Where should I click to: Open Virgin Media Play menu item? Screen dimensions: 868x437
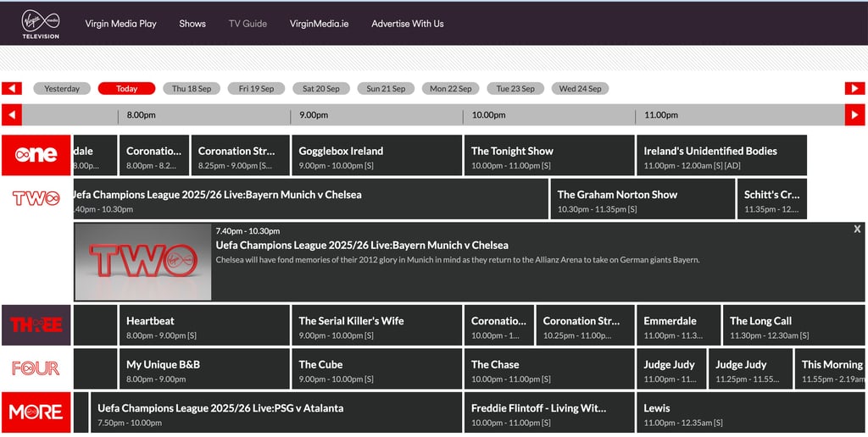point(120,24)
